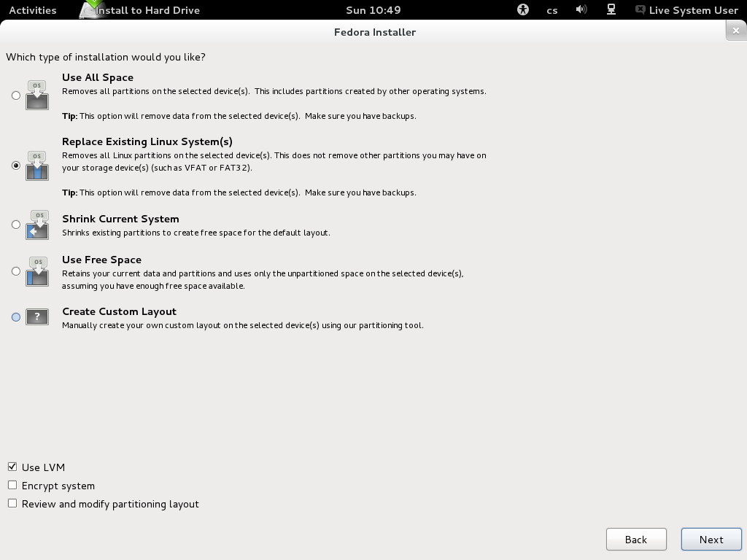Screen dimensions: 747x560
Task: Click the Create Custom Layout question-mark icon
Action: click(37, 316)
